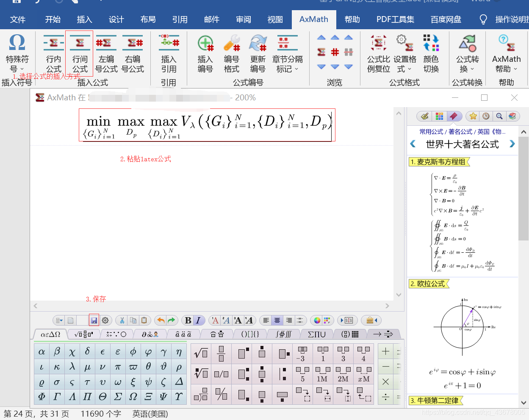Open the color palette grid swatch

[x=327, y=321]
